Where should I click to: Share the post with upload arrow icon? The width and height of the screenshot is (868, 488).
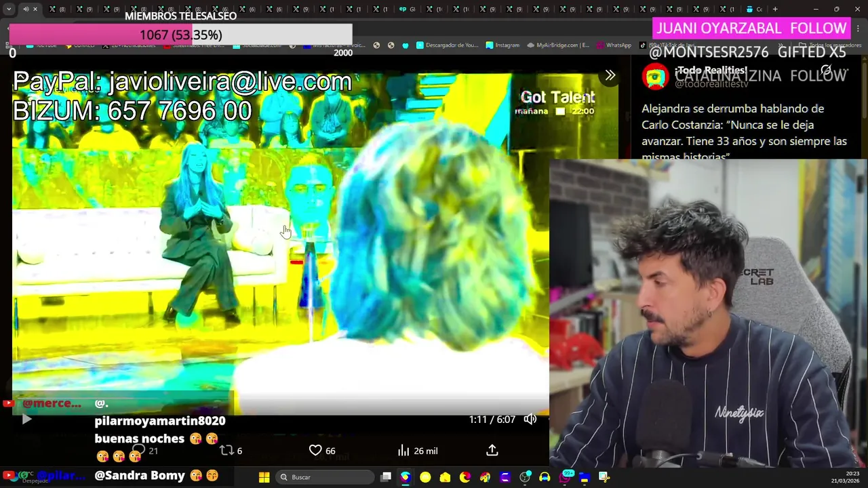tap(492, 450)
